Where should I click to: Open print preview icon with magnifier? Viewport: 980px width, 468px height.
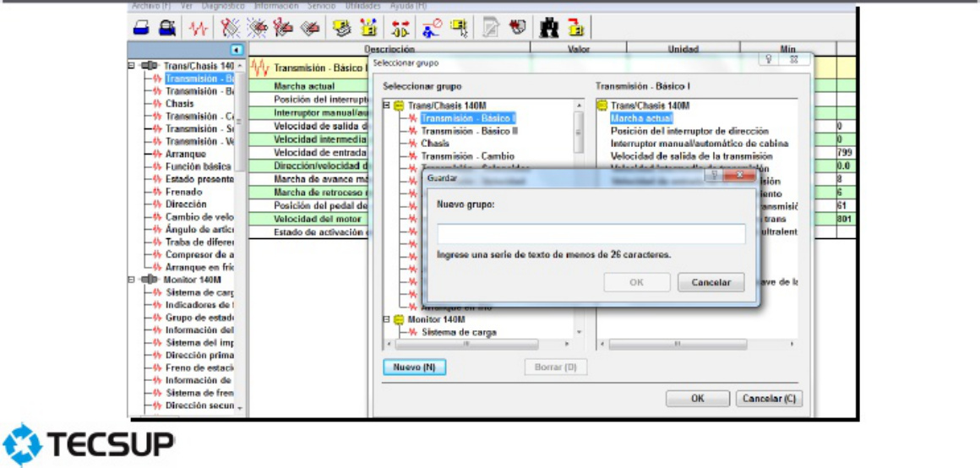167,28
